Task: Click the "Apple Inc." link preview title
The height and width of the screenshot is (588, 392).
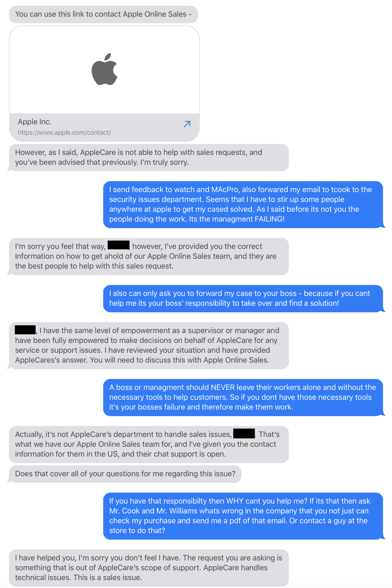Action: [x=35, y=122]
